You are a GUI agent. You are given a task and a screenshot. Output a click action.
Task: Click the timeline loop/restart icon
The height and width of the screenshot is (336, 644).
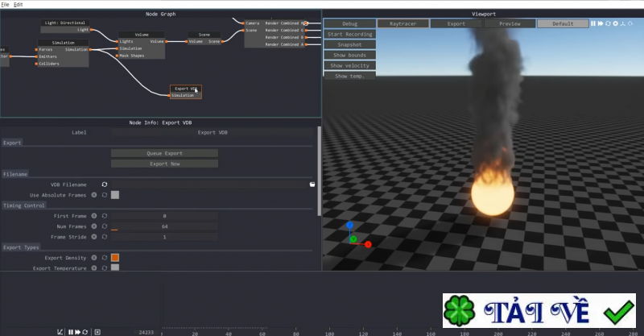pyautogui.click(x=86, y=332)
